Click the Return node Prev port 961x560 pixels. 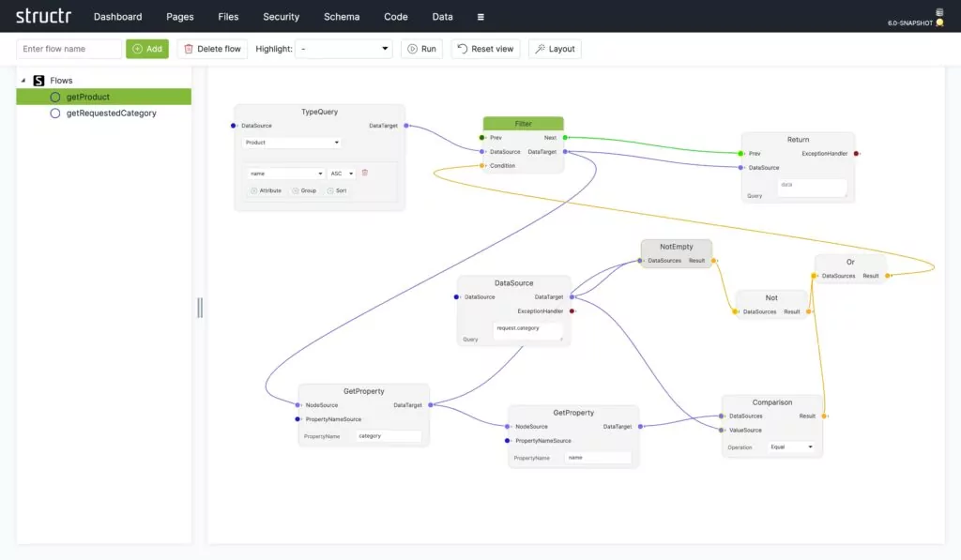(740, 154)
